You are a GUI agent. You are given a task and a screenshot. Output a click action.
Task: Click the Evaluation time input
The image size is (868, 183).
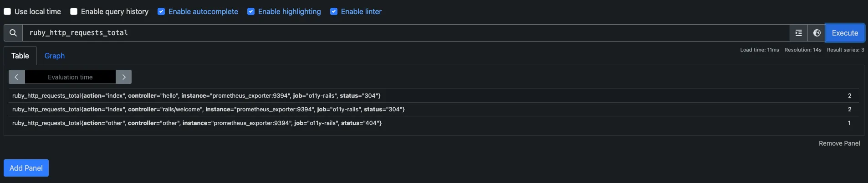point(70,77)
